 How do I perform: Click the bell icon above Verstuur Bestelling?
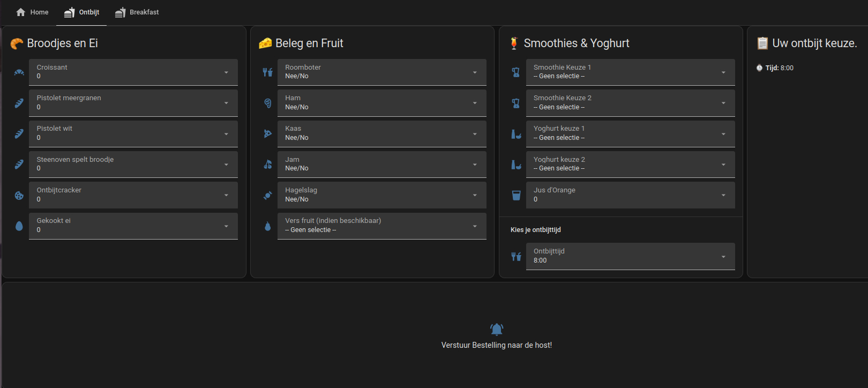coord(497,329)
